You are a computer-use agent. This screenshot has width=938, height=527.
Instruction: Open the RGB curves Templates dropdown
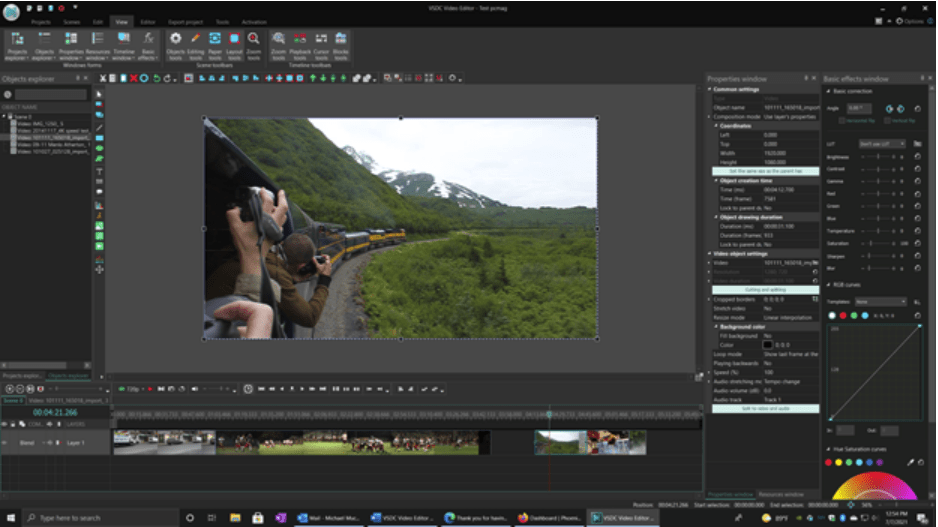pyautogui.click(x=882, y=301)
